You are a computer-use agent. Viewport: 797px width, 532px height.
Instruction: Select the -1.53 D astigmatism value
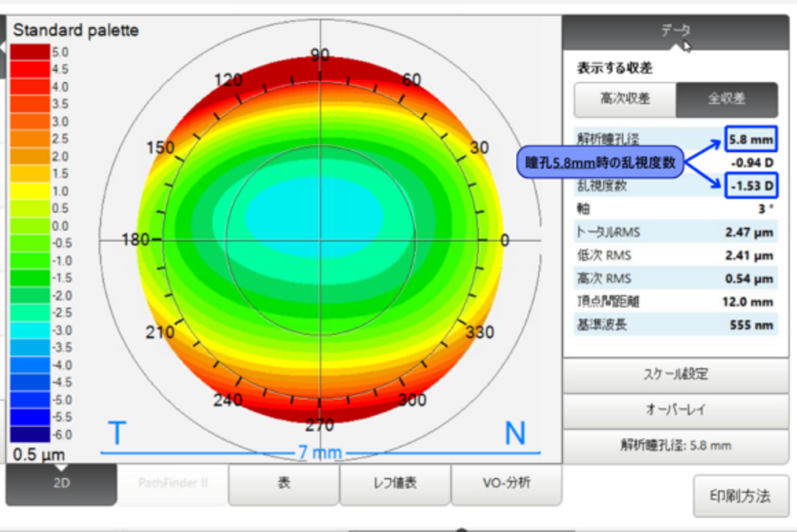(752, 186)
